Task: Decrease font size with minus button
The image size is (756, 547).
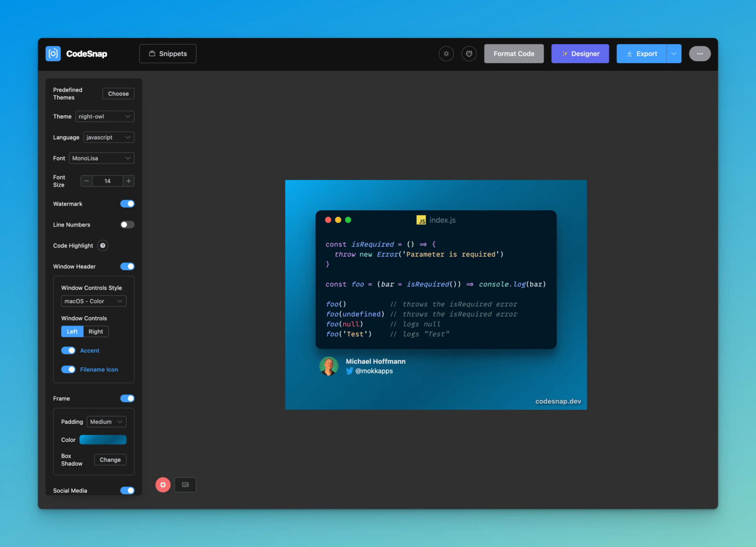Action: [x=87, y=181]
